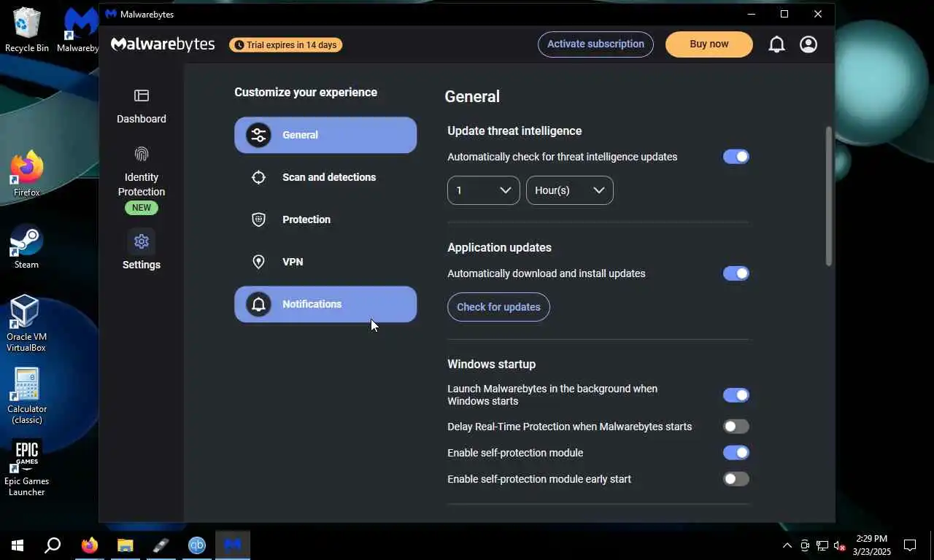Image resolution: width=934 pixels, height=560 pixels.
Task: Click the Application updates heading
Action: (499, 248)
